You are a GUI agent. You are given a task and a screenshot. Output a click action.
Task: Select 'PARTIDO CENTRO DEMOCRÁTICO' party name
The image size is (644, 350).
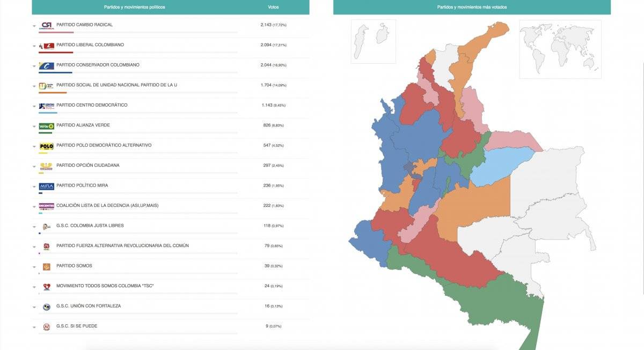click(92, 105)
